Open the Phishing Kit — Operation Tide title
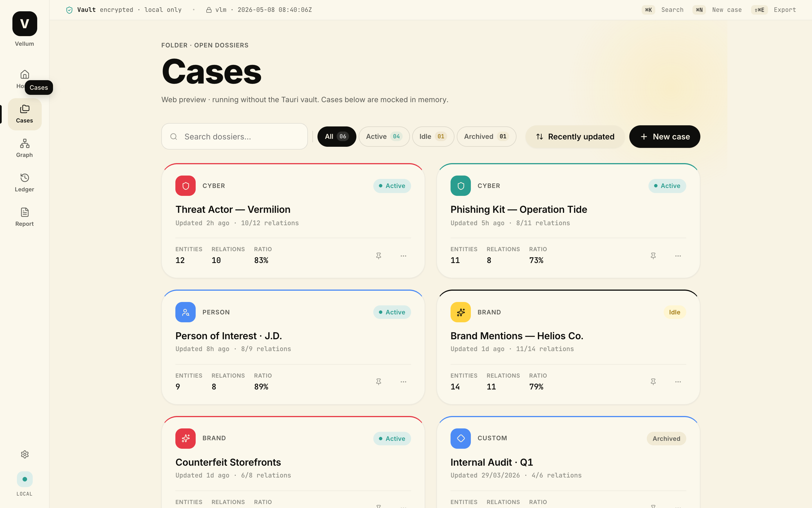This screenshot has height=508, width=812. click(519, 209)
